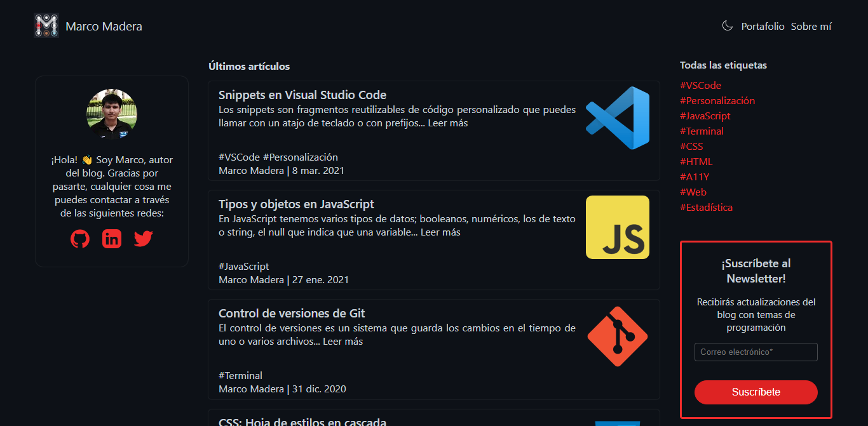Open the Sobre mí page
The height and width of the screenshot is (426, 868).
[x=811, y=26]
